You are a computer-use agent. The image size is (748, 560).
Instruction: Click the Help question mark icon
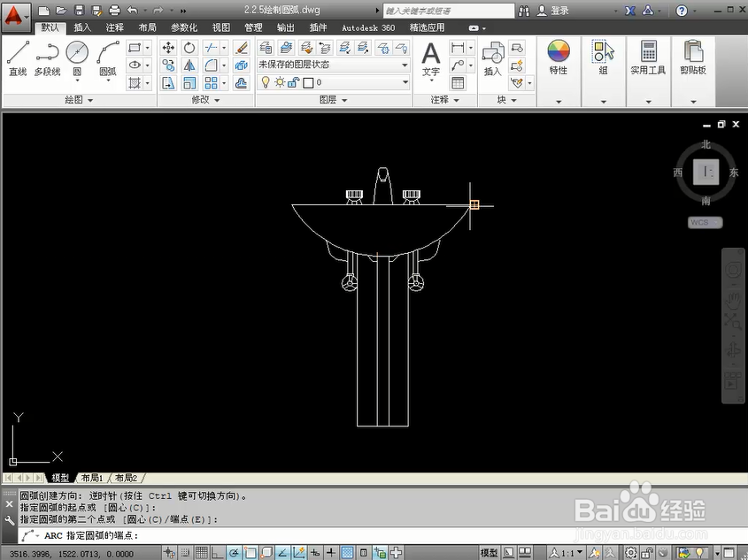[682, 11]
